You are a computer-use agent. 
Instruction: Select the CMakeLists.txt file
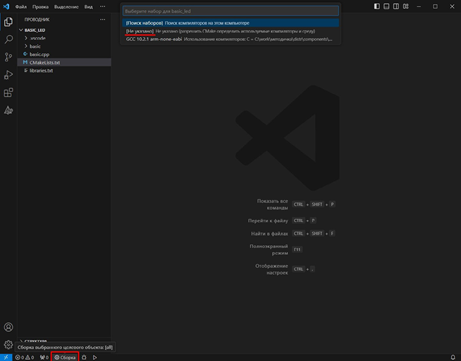tap(64, 62)
